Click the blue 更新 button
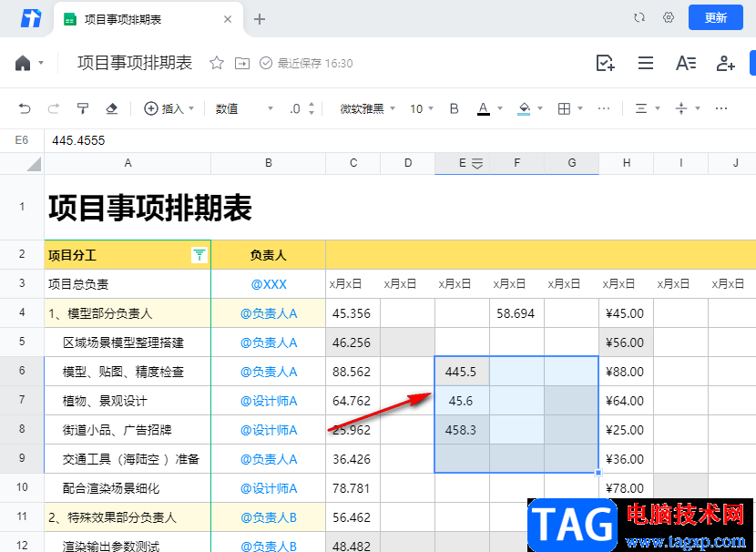Viewport: 756px width, 552px height. coord(716,17)
